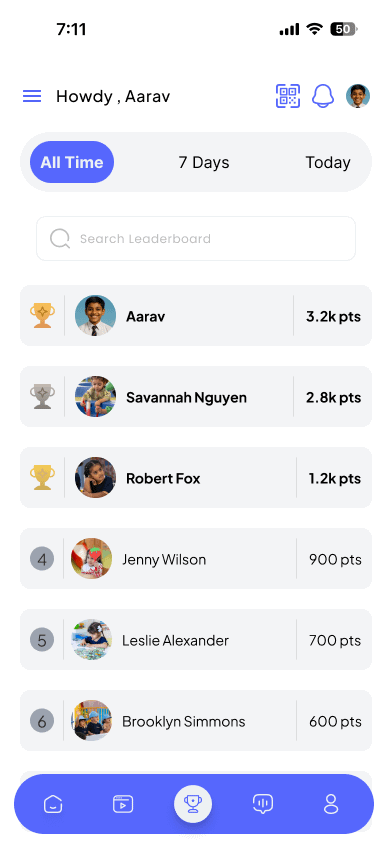Open the hamburger menu

coord(32,96)
